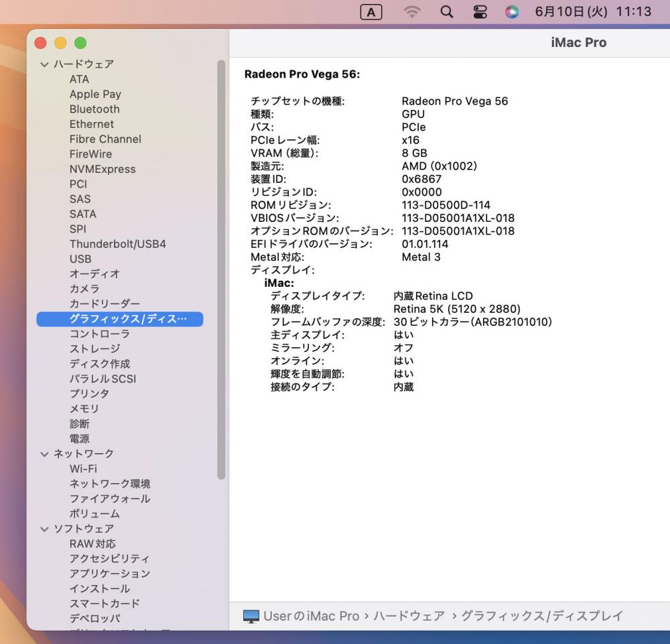670x644 pixels.
Task: Select カメラ in the sidebar
Action: click(84, 289)
